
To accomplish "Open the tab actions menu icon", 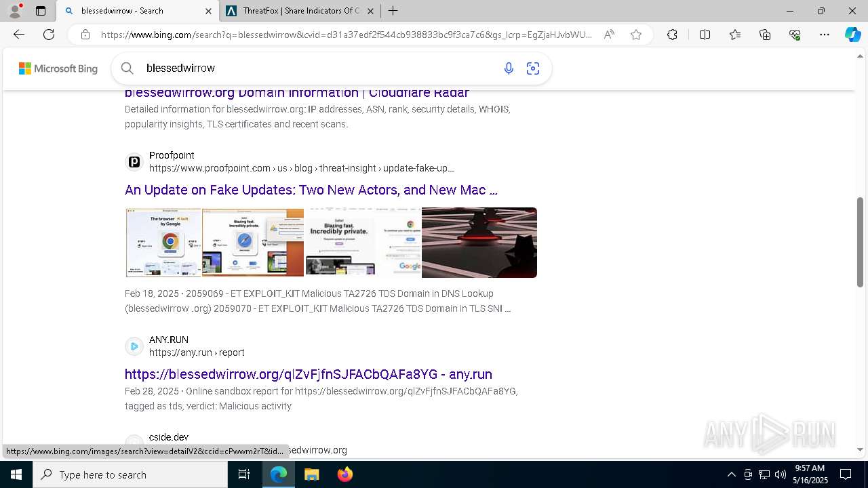I will (41, 11).
